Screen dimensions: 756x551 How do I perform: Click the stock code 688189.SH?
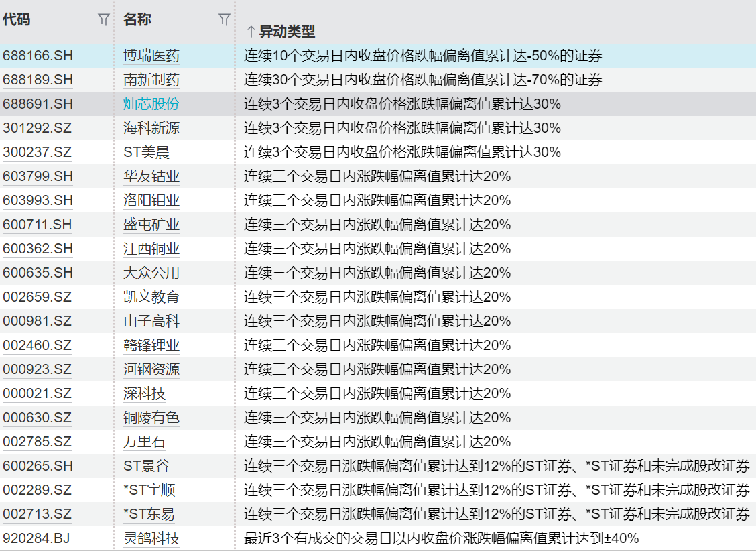(x=38, y=80)
